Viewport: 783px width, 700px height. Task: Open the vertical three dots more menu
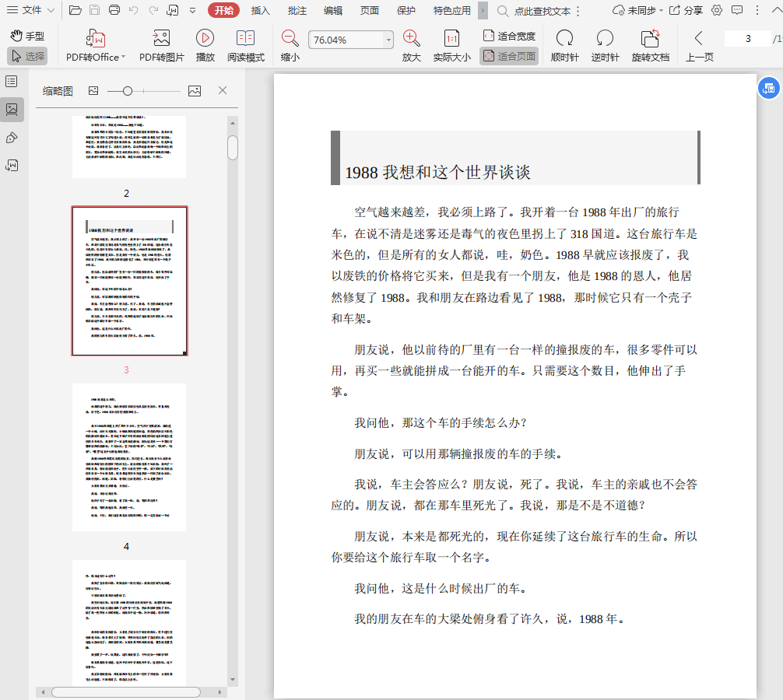(x=757, y=10)
